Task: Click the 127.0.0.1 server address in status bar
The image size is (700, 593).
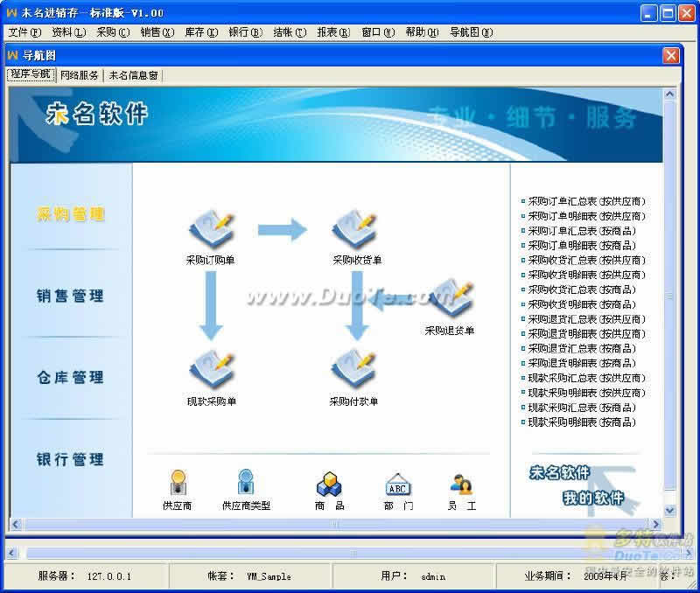Action: pyautogui.click(x=108, y=576)
